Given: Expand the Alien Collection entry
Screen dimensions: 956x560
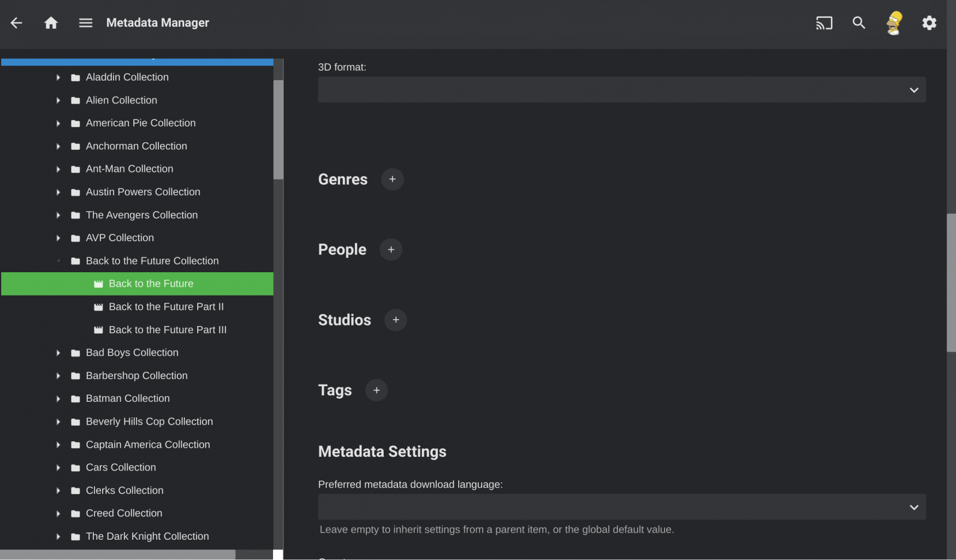Looking at the screenshot, I should 58,100.
